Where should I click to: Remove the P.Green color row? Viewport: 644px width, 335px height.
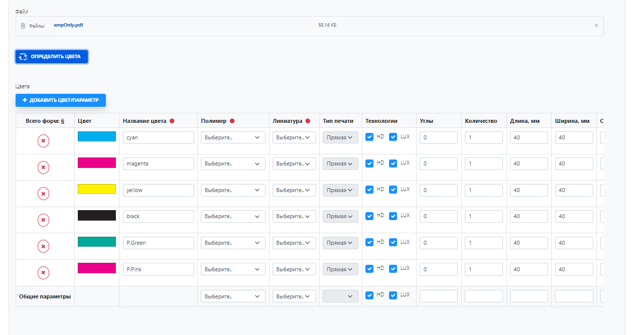(x=43, y=246)
